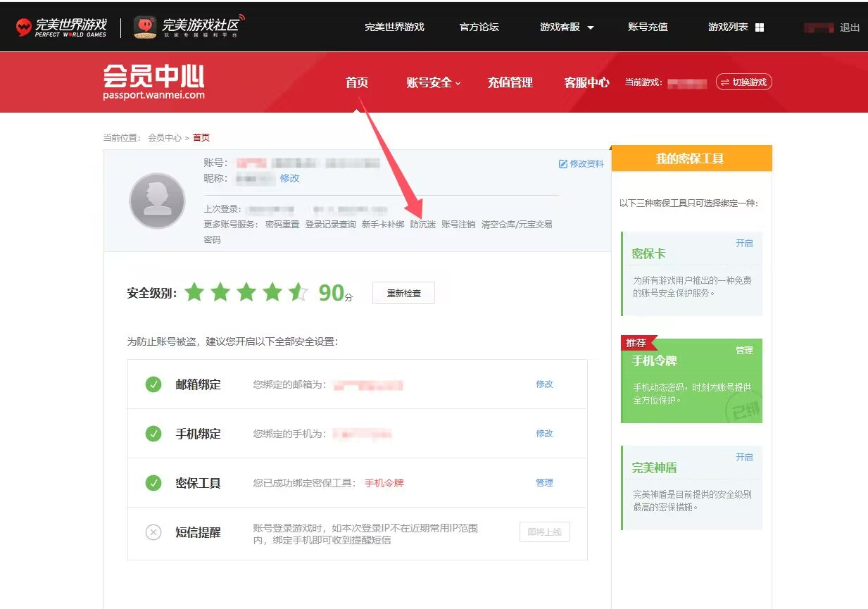Click 开启 on the 完美神盾 card
868x609 pixels.
(744, 457)
